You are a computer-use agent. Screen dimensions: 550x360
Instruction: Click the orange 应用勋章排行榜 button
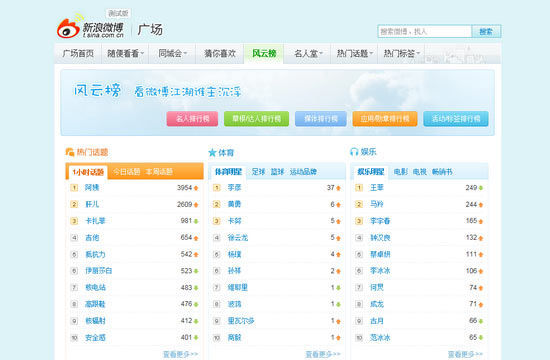tap(385, 119)
